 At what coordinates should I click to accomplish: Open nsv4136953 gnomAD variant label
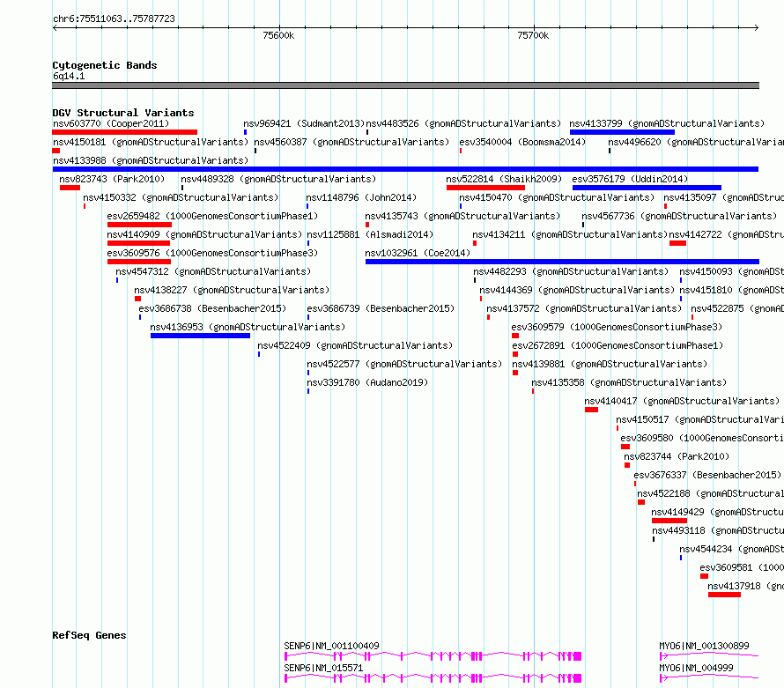point(248,327)
